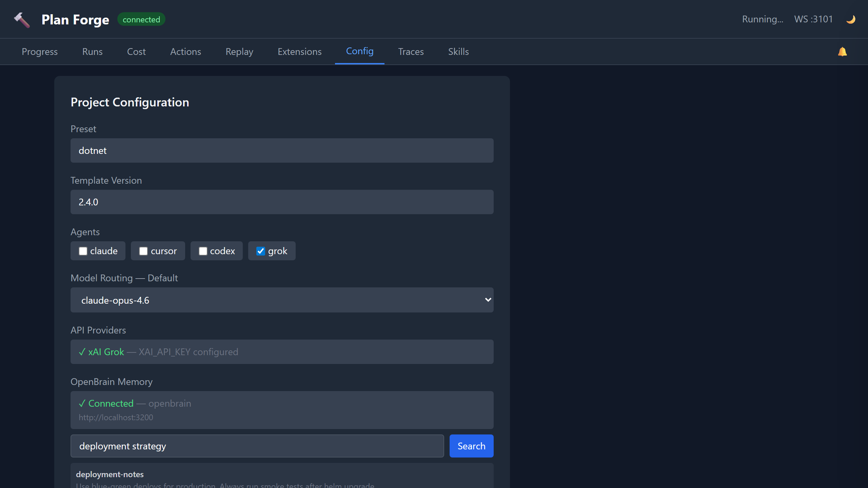
Task: Edit the Template Version field
Action: (282, 202)
